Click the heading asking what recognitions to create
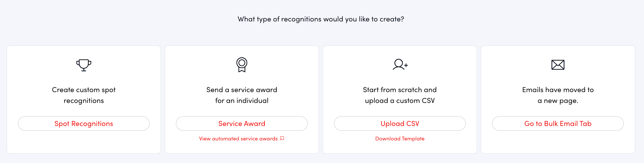This screenshot has width=644, height=163. [321, 18]
